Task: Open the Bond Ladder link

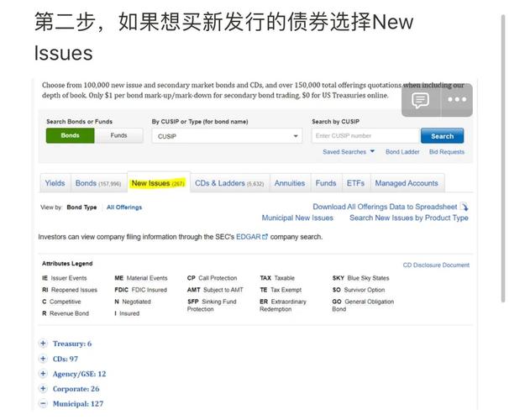Action: (402, 151)
